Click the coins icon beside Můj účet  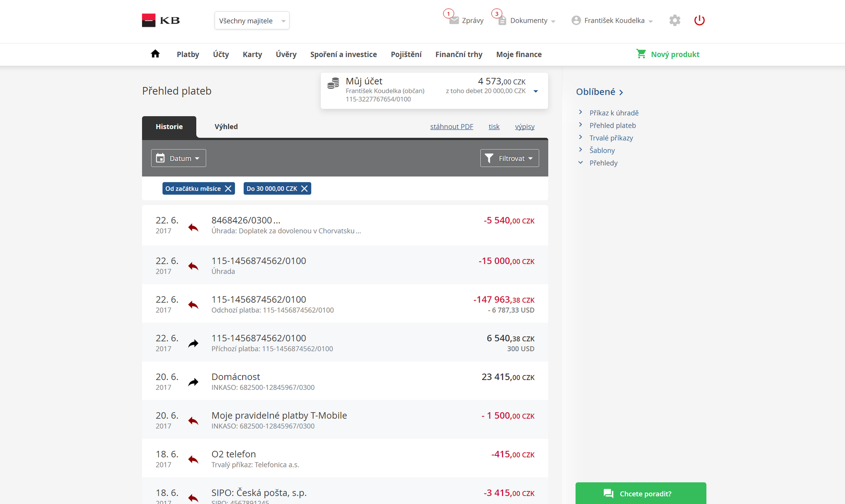click(x=333, y=83)
